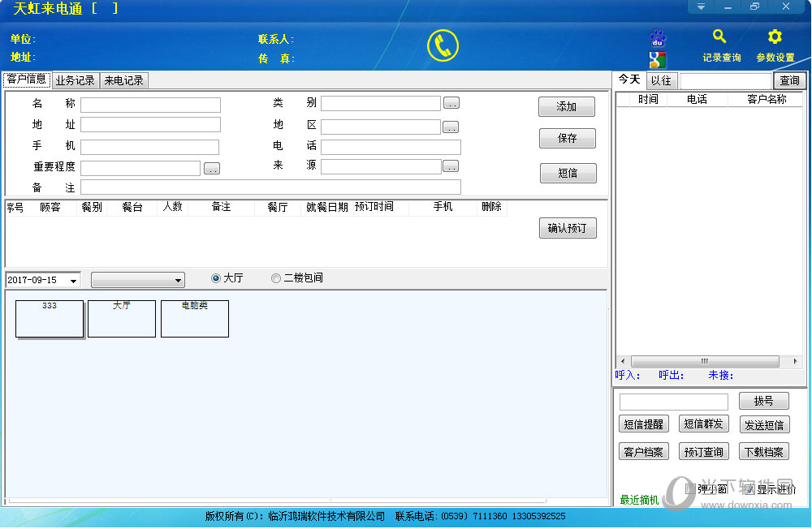The image size is (812, 529).
Task: Switch to 今天 call list tab
Action: [630, 80]
